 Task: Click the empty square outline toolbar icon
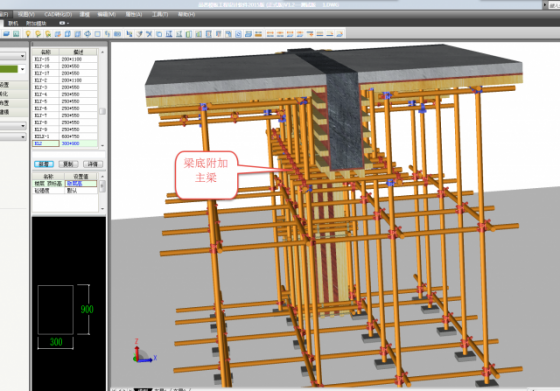(x=98, y=34)
